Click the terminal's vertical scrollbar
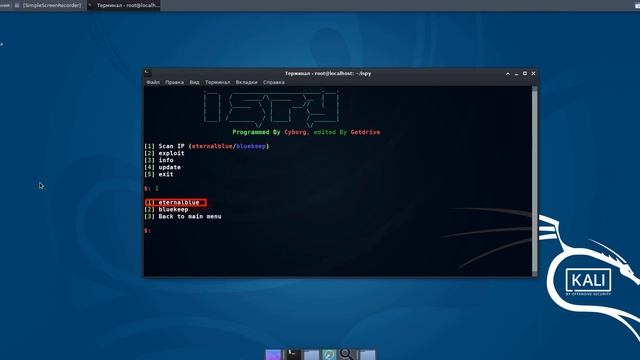This screenshot has height=360, width=640. click(535, 181)
